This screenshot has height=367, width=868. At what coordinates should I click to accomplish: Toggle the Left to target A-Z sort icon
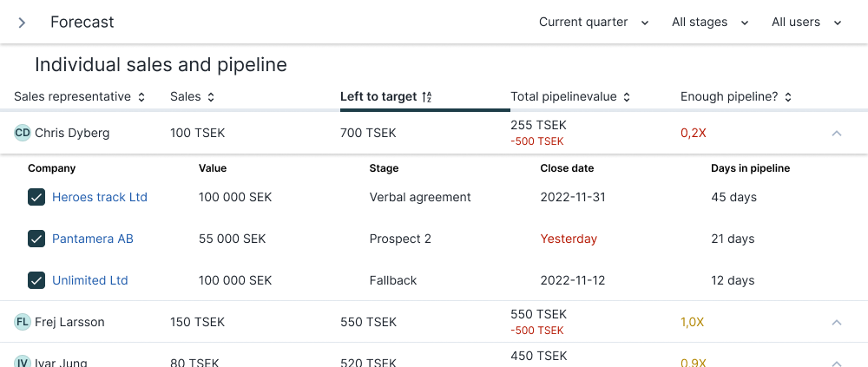(426, 97)
